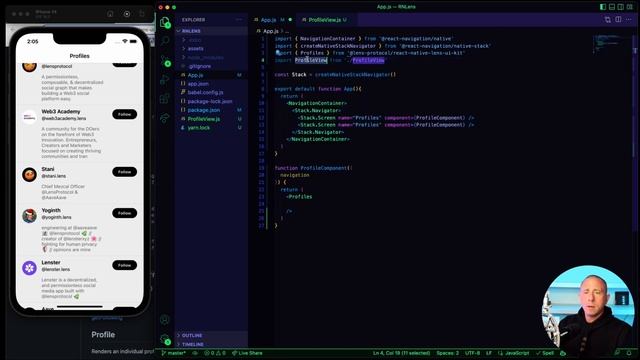Toggle bottom panel layout icon

click(x=612, y=7)
